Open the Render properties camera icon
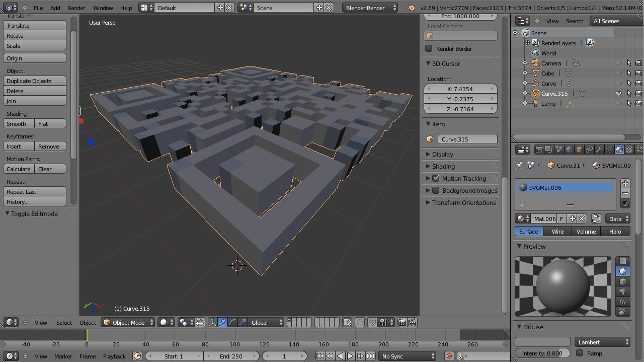 click(539, 150)
